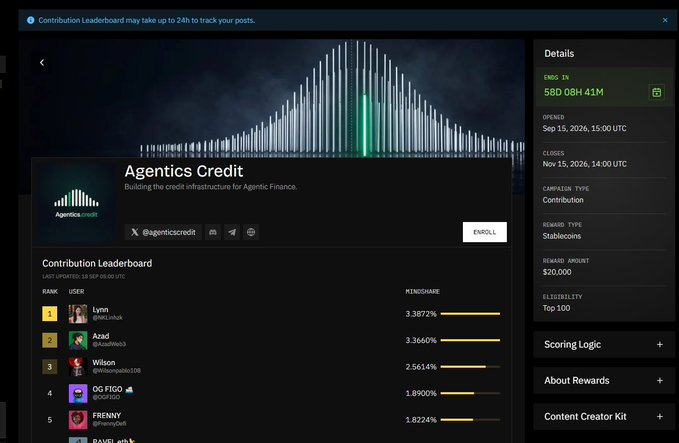The image size is (679, 443).
Task: Click the 58D 08H 41M countdown
Action: pos(573,92)
